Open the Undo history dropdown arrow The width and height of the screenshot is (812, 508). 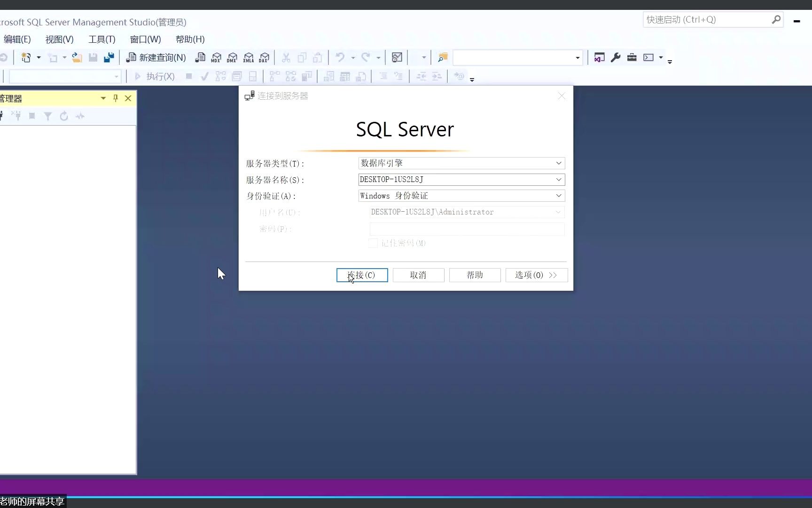click(x=352, y=57)
